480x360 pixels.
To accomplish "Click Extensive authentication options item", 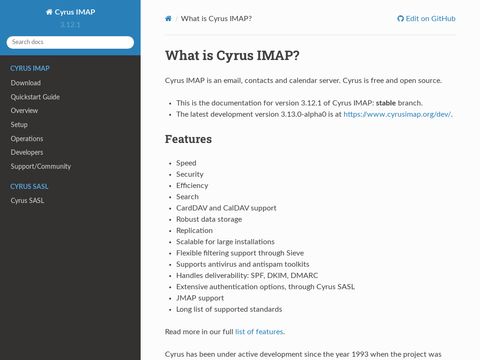I will coord(265,287).
